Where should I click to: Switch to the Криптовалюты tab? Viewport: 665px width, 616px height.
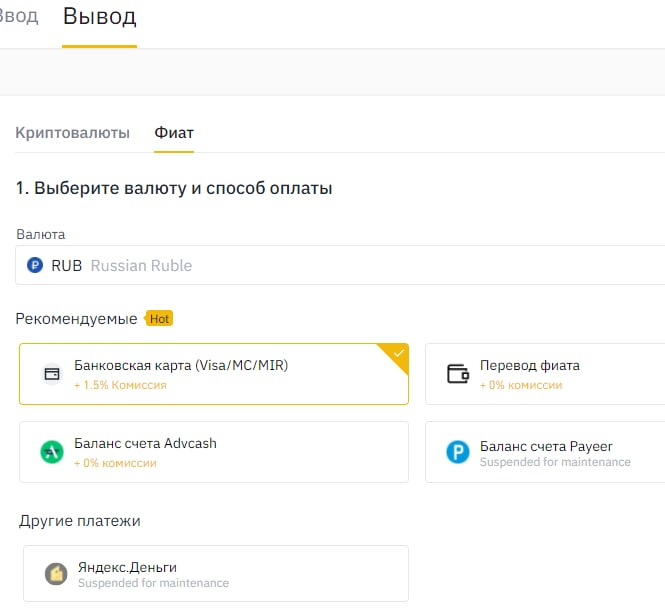pos(73,133)
